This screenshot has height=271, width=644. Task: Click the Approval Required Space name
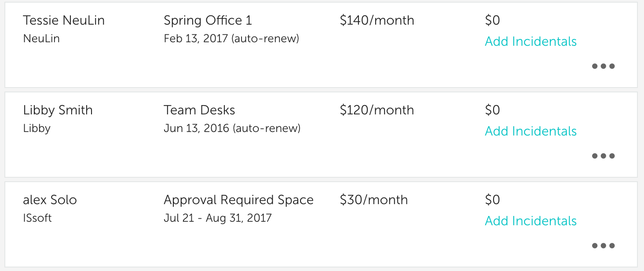[x=238, y=200]
